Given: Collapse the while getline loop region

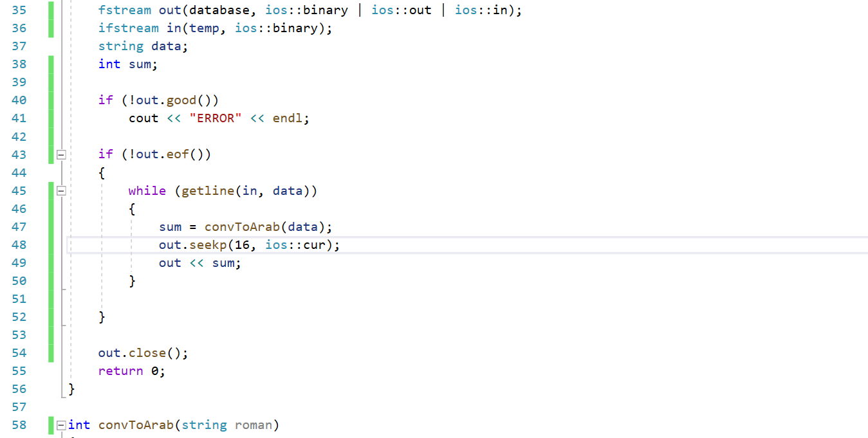Looking at the screenshot, I should click(61, 190).
